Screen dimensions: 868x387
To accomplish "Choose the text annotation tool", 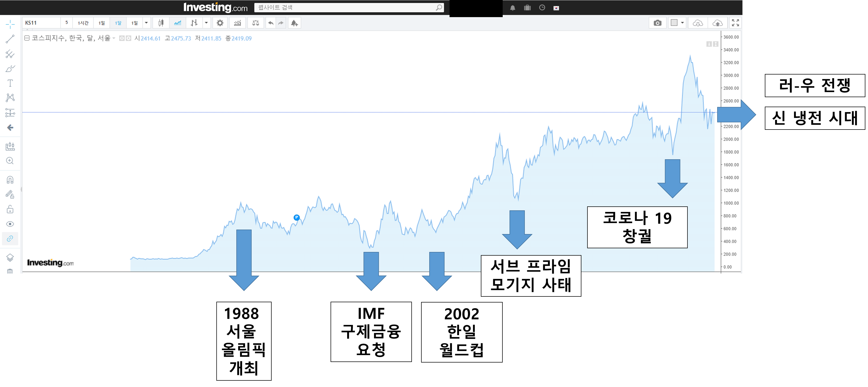I will pyautogui.click(x=10, y=83).
